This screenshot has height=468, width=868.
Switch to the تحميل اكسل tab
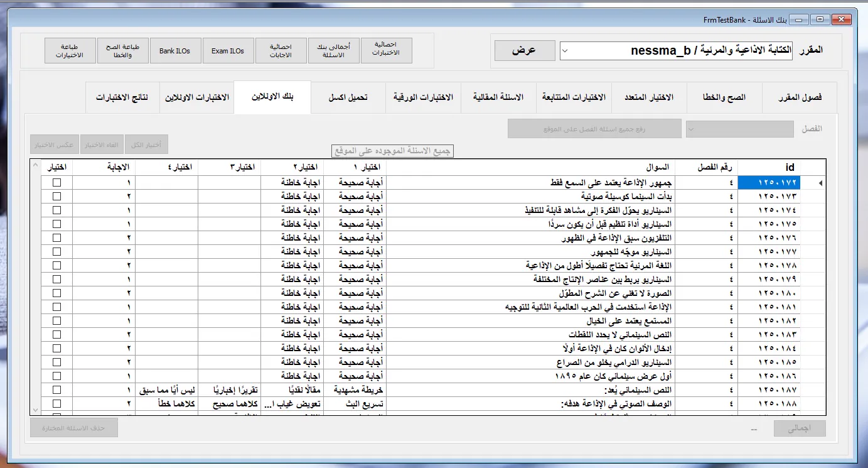click(348, 97)
